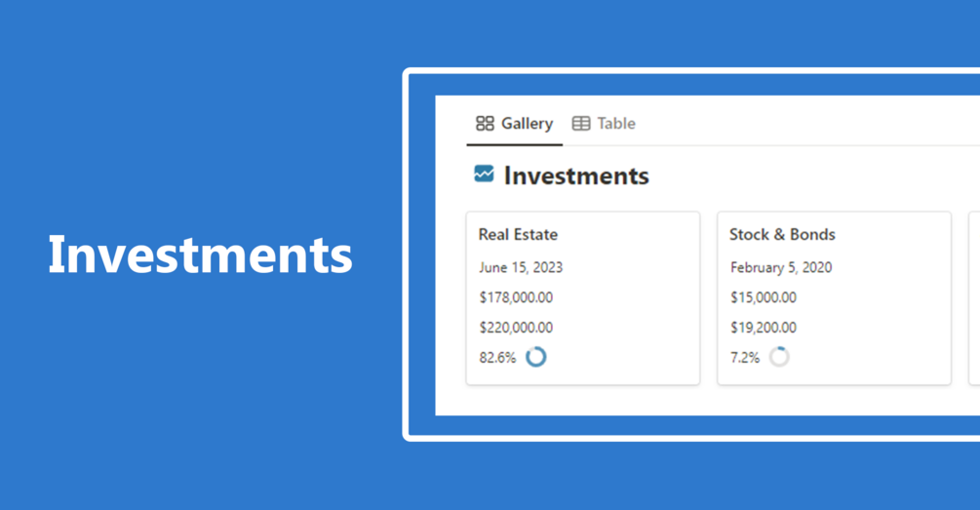This screenshot has height=510, width=980.
Task: Click the Investments database heading
Action: [576, 176]
